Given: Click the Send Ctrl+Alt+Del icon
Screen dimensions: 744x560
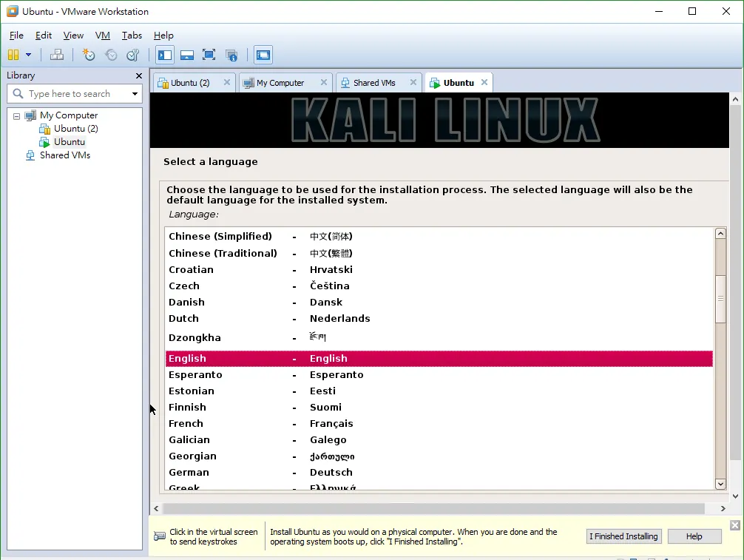Looking at the screenshot, I should 57,55.
